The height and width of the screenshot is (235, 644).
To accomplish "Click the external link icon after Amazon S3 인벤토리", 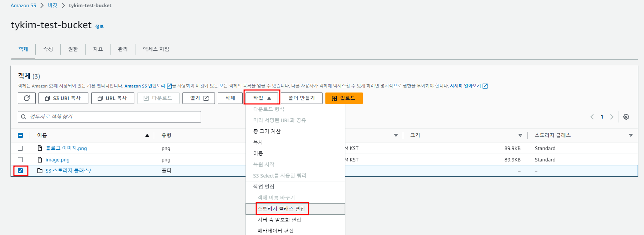I will point(169,86).
